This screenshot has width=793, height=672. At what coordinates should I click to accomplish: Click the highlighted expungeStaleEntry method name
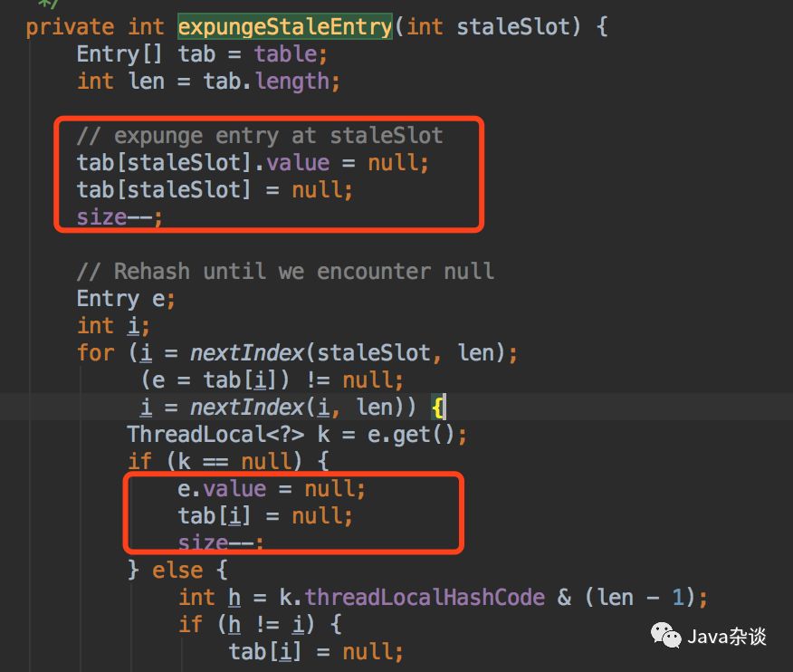(x=285, y=27)
